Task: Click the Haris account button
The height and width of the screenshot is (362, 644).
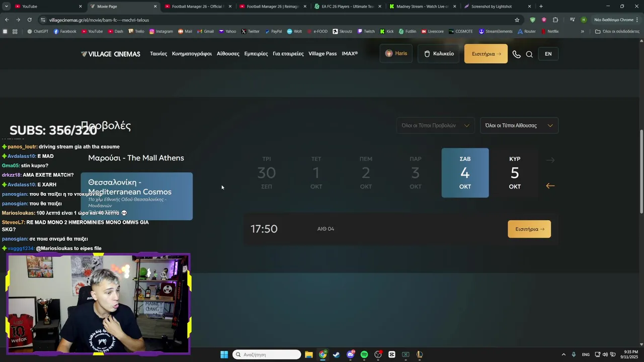Action: pos(396,54)
